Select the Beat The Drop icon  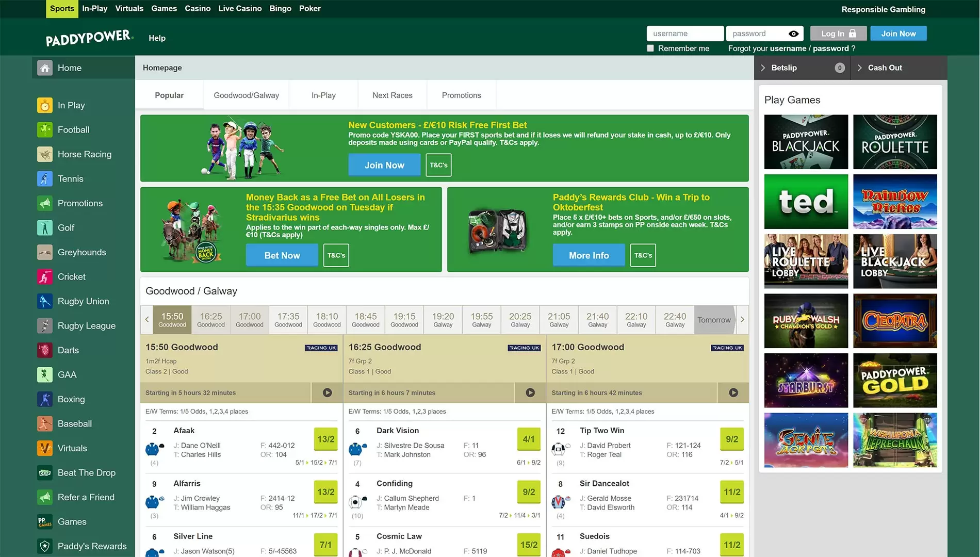45,473
